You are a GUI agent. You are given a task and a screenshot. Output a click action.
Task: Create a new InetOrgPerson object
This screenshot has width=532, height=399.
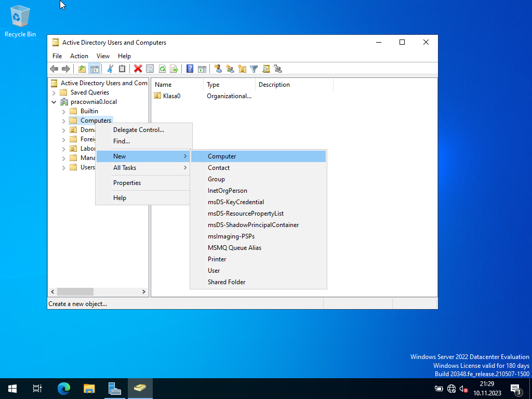(258, 191)
